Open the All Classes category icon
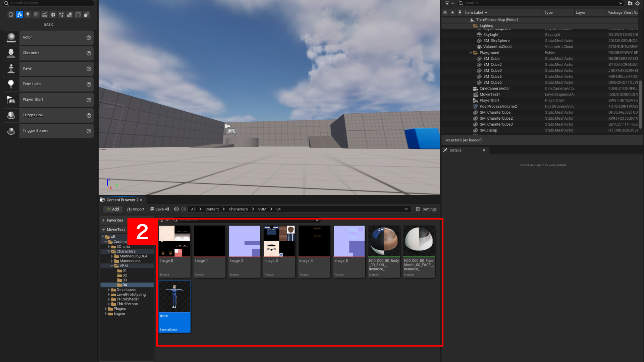644x362 pixels. (x=86, y=15)
